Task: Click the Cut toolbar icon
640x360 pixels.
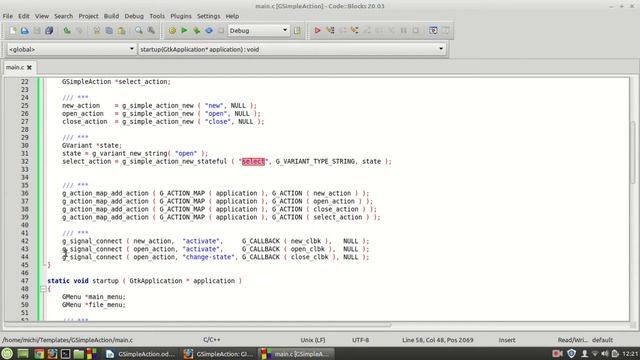Action: pos(97,31)
